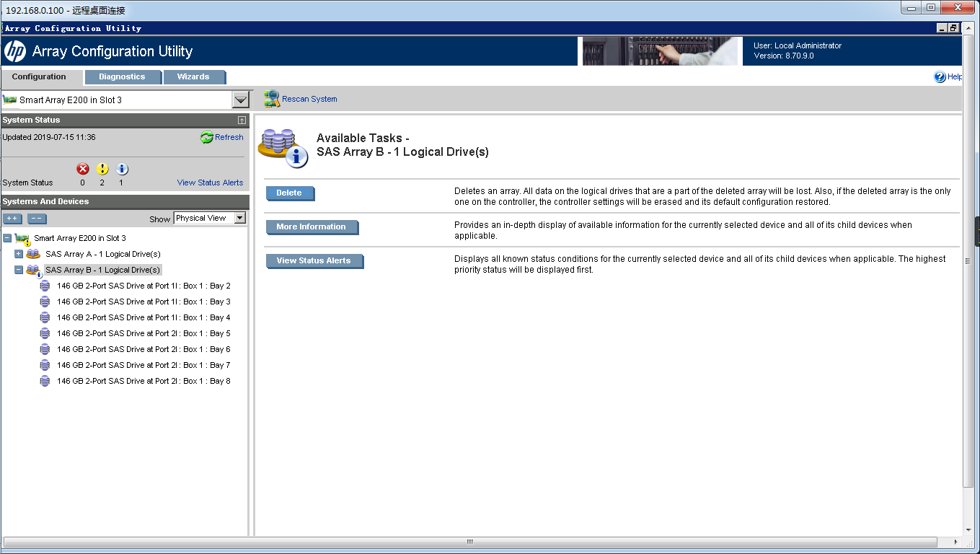Click the blue informational status icon
Image resolution: width=980 pixels, height=554 pixels.
[x=122, y=169]
